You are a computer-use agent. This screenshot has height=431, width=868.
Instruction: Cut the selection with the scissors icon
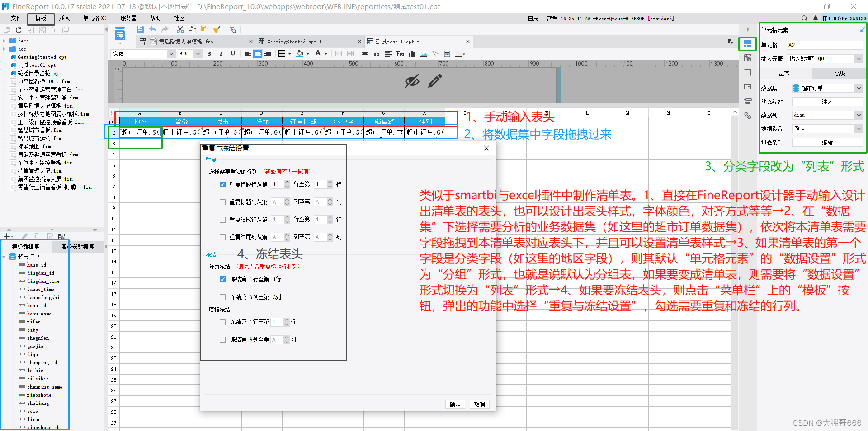click(180, 29)
